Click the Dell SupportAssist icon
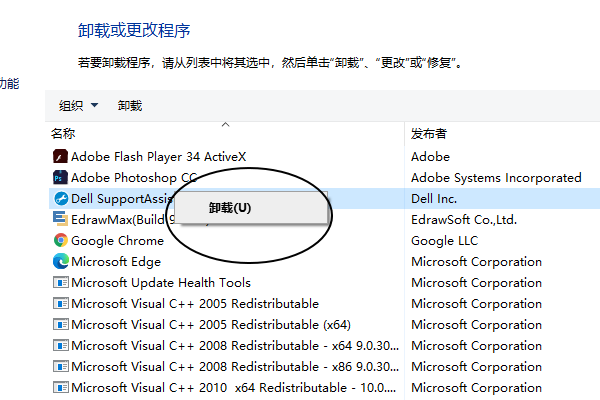 coord(60,199)
